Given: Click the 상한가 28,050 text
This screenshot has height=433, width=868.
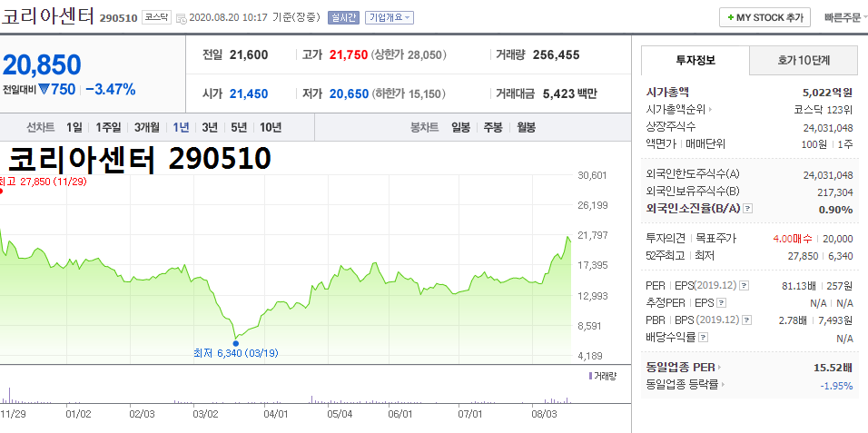Looking at the screenshot, I should click(x=409, y=55).
